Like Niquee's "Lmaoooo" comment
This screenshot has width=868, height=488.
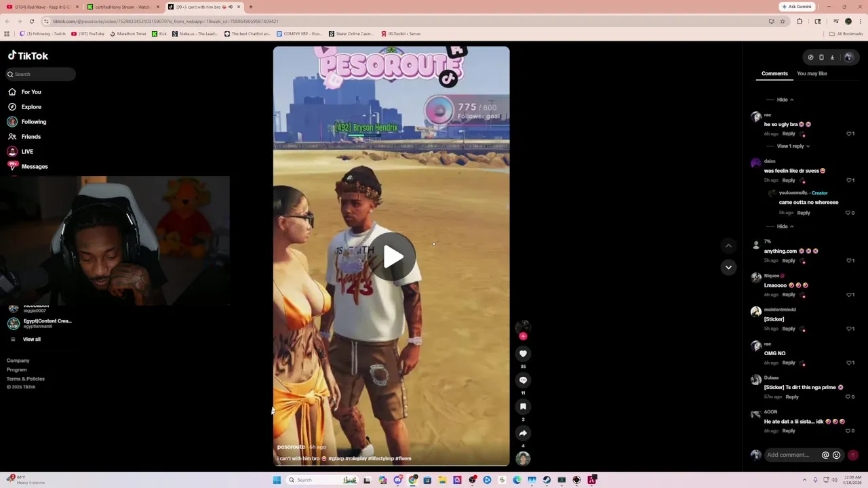click(850, 295)
